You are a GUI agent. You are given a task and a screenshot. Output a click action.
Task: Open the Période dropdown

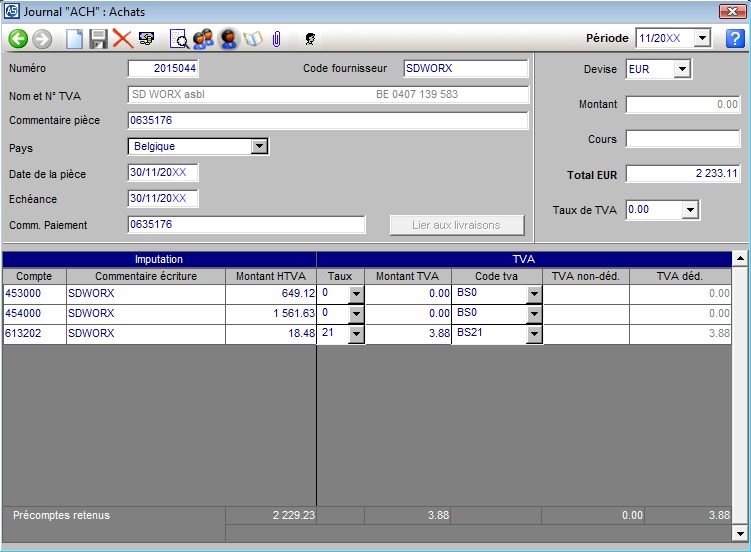click(702, 39)
